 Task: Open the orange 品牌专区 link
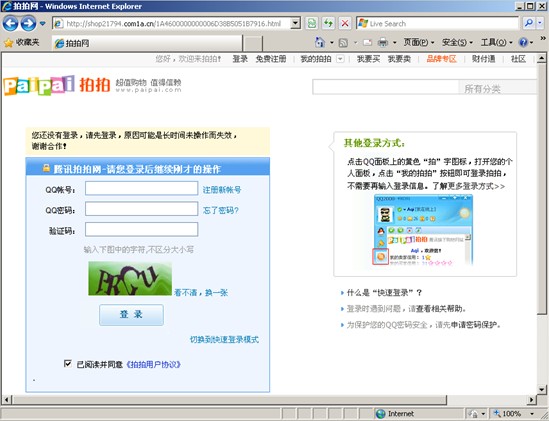(x=442, y=59)
